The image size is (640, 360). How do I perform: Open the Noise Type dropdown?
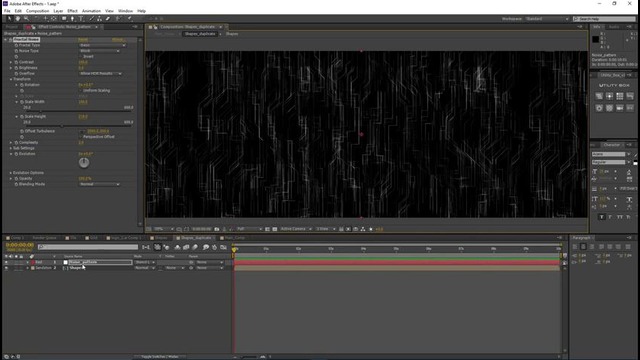99,51
